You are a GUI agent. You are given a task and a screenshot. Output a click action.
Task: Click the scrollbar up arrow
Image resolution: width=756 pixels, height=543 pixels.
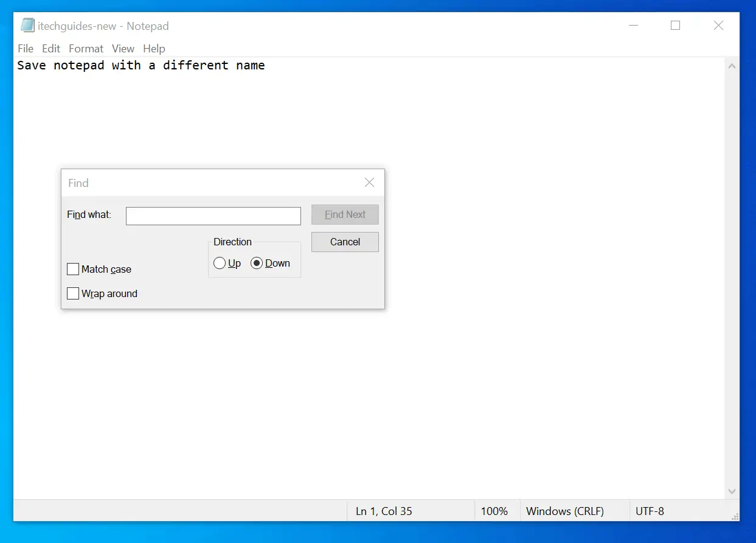[732, 66]
